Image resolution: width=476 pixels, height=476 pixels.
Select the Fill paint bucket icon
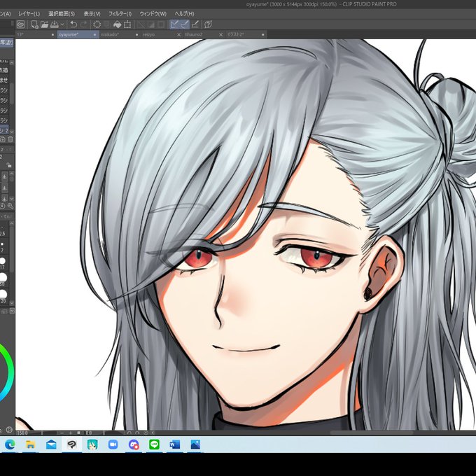tap(117, 24)
